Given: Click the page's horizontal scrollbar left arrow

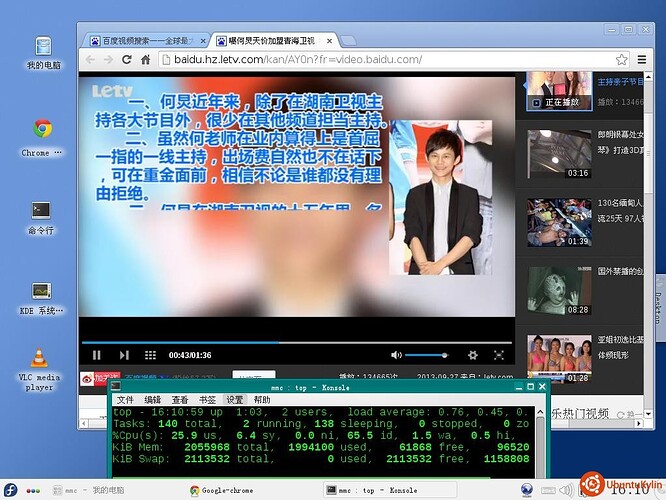Looking at the screenshot, I should point(84,423).
